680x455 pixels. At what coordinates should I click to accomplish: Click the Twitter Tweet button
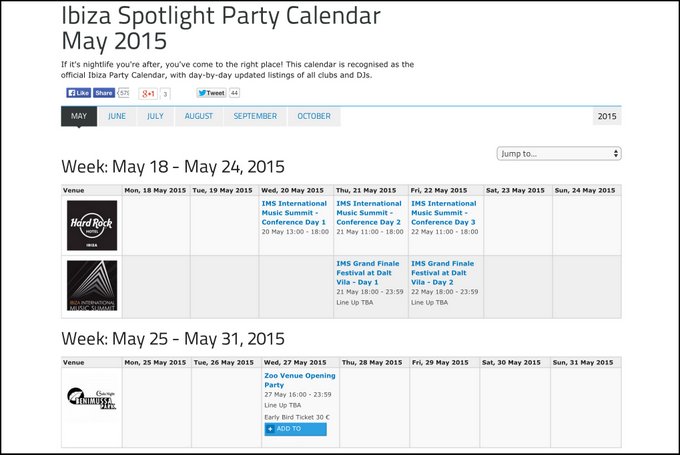[x=211, y=93]
